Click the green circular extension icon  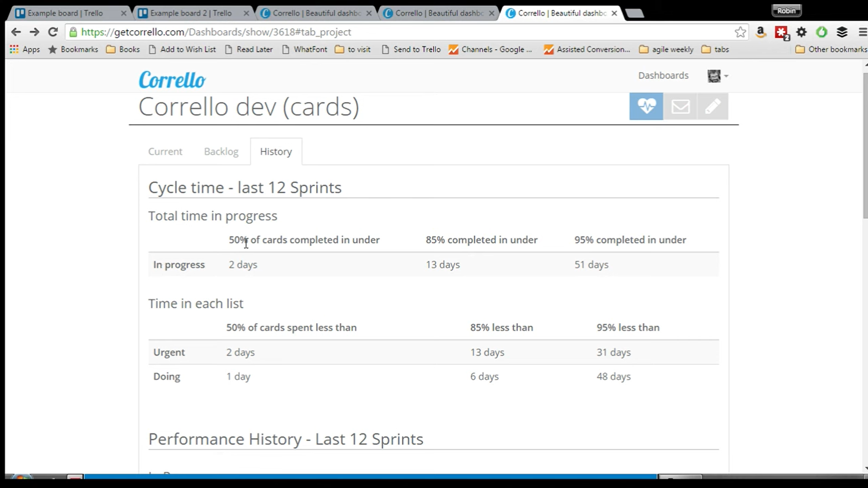pos(821,32)
